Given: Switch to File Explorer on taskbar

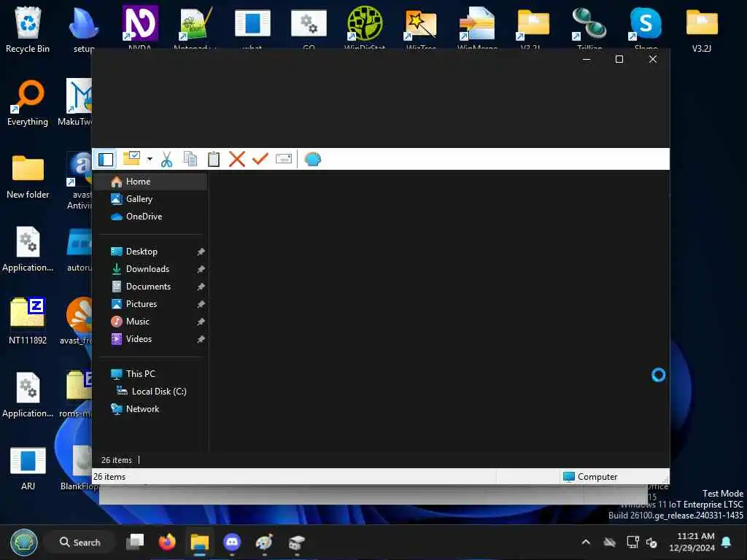Looking at the screenshot, I should [200, 542].
